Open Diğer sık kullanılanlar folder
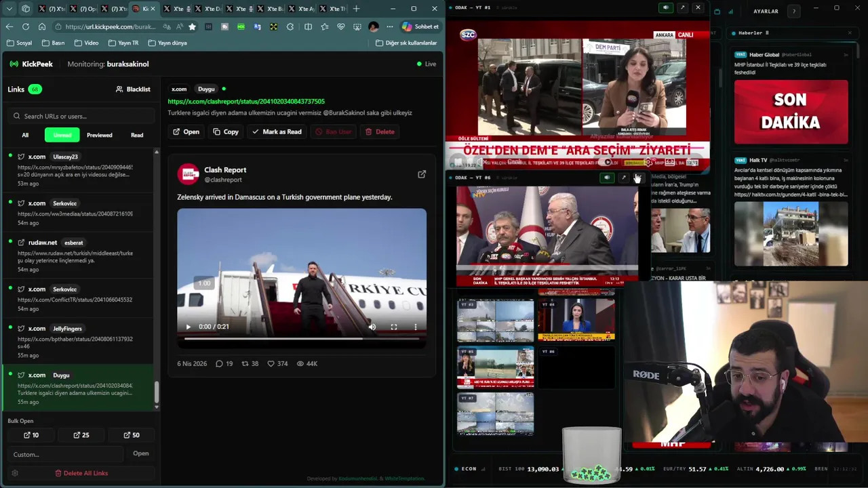This screenshot has height=488, width=868. point(406,43)
